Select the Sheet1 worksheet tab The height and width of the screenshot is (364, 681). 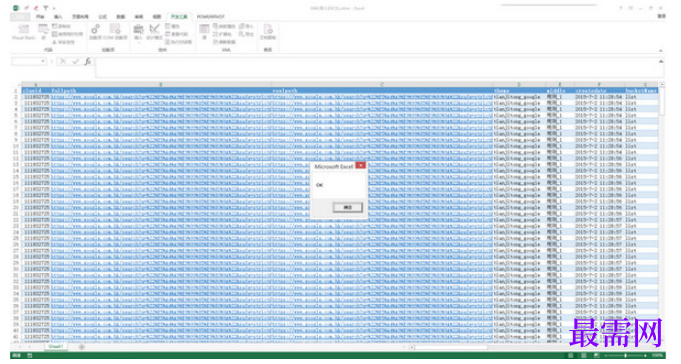(56, 347)
